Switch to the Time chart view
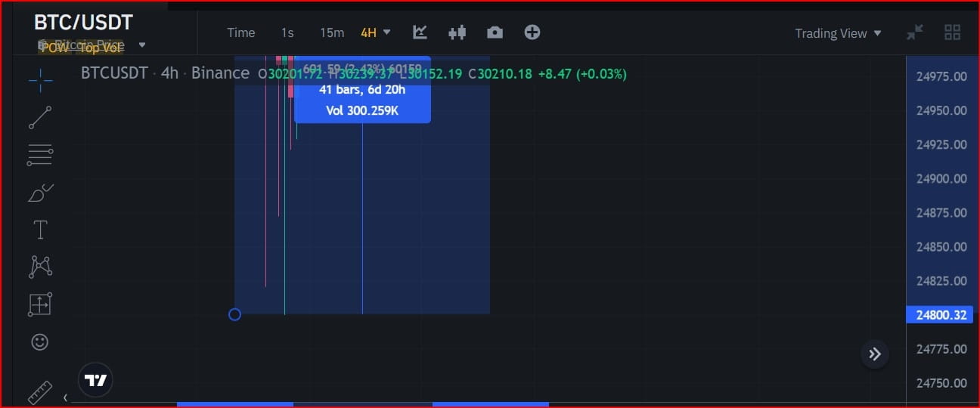The width and height of the screenshot is (980, 408). (241, 32)
